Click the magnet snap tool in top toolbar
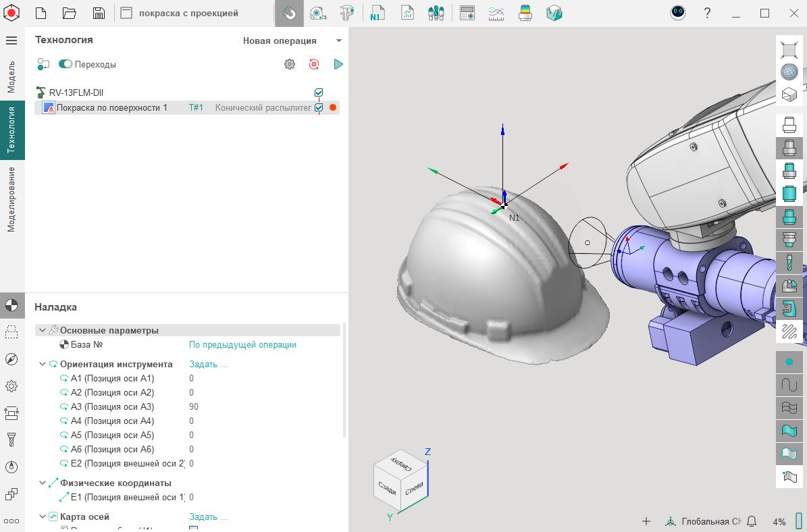Image resolution: width=807 pixels, height=532 pixels. click(x=289, y=13)
